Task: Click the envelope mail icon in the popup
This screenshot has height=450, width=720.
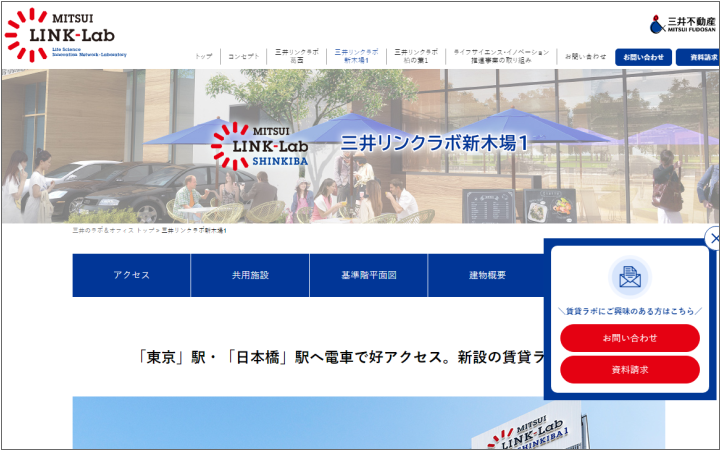Action: click(630, 277)
